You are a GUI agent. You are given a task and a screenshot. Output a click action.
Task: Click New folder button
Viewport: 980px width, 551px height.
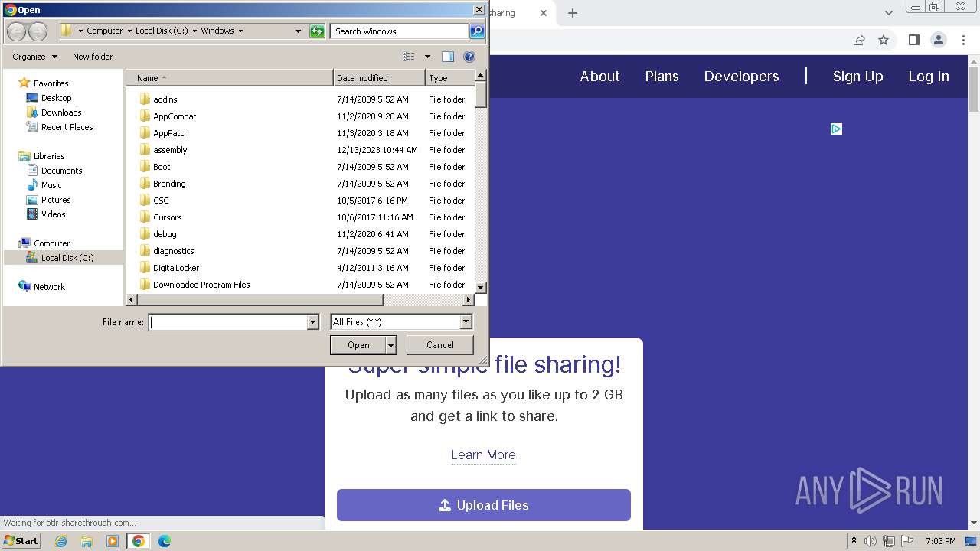pyautogui.click(x=93, y=57)
